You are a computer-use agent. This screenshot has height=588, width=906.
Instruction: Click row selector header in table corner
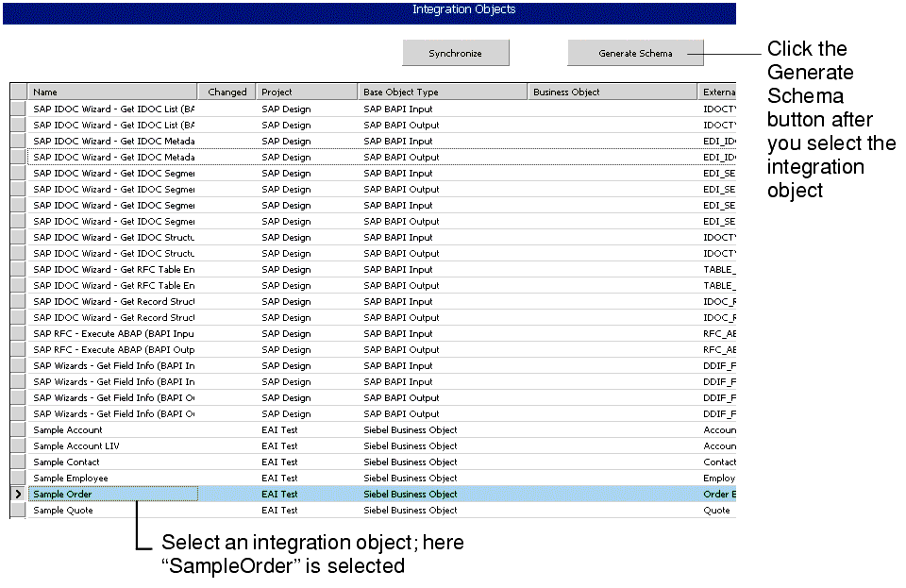click(19, 92)
